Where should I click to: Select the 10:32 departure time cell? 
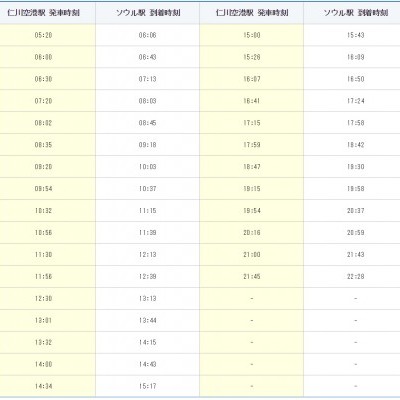point(43,211)
